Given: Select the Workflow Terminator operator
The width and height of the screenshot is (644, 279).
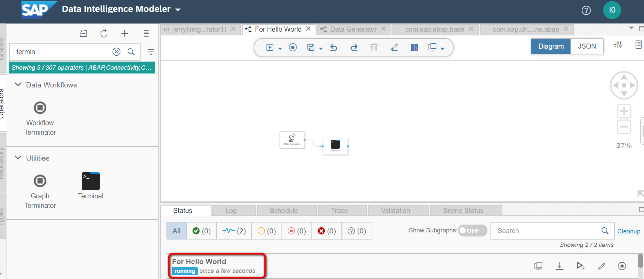Looking at the screenshot, I should point(40,118).
